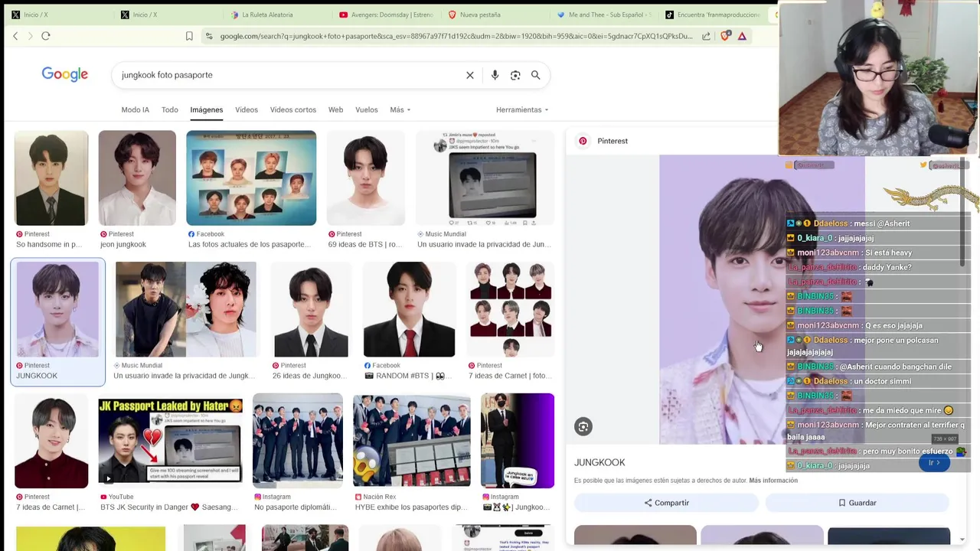Click the Lens icon on the preview image
This screenshot has height=551, width=980.
coord(583,427)
